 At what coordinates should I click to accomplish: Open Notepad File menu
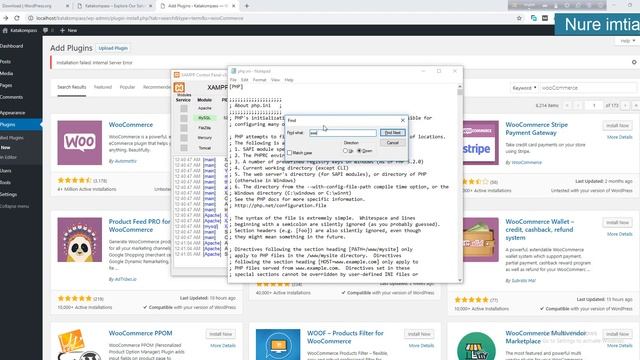click(x=233, y=80)
